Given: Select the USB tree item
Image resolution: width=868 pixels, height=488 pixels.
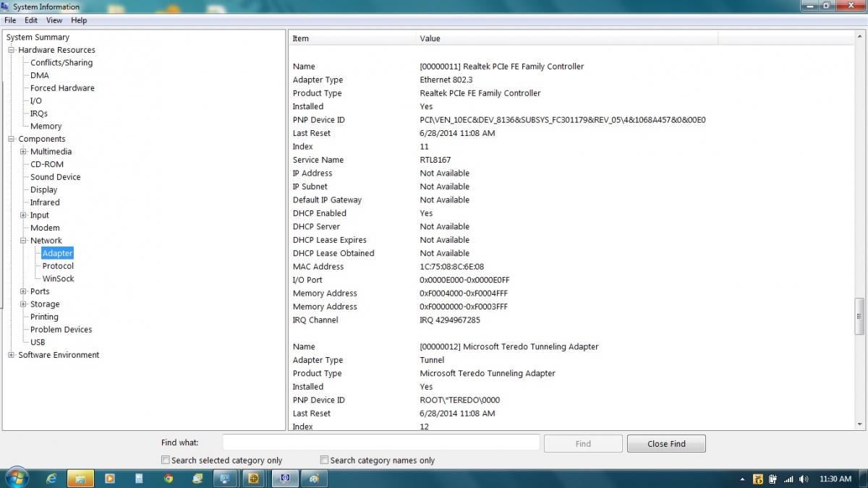Looking at the screenshot, I should pyautogui.click(x=38, y=343).
